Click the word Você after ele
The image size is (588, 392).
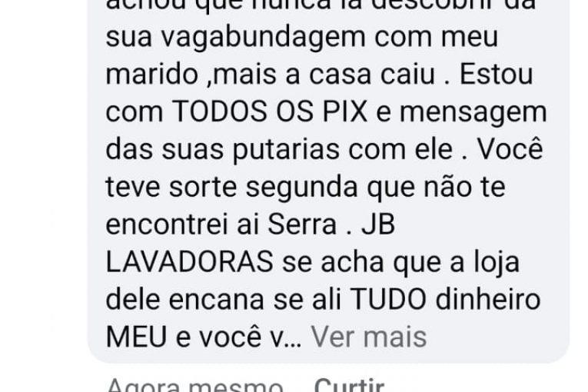click(x=510, y=148)
